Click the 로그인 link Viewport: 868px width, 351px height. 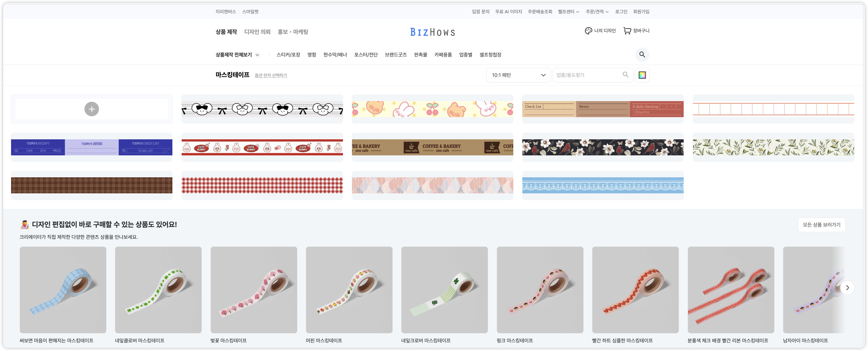621,12
